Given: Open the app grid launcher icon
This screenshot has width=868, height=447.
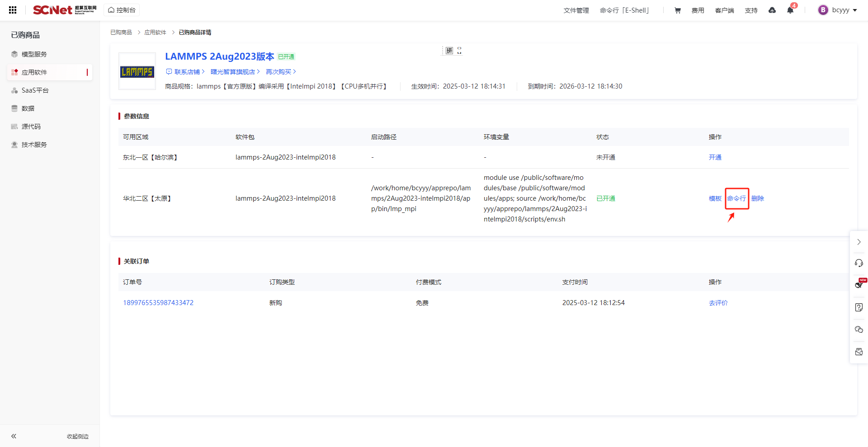Looking at the screenshot, I should point(13,10).
